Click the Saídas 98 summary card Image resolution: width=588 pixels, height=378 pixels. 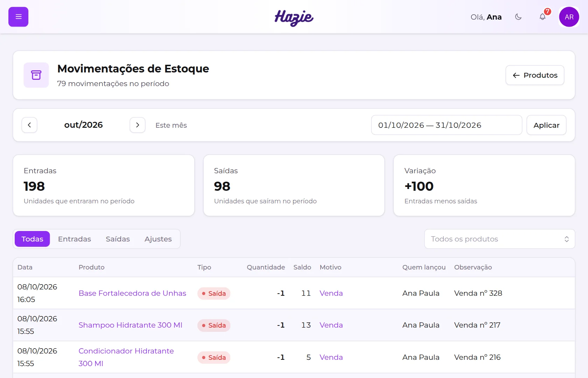click(294, 185)
